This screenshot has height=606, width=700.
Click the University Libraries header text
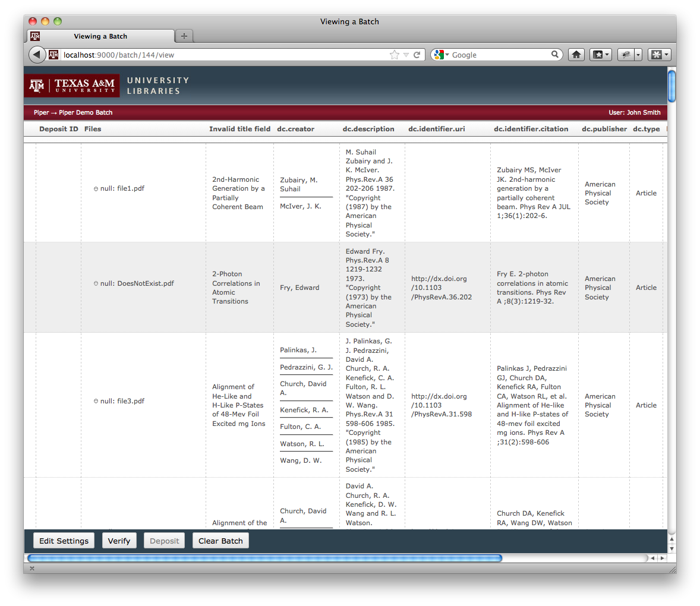pos(158,85)
